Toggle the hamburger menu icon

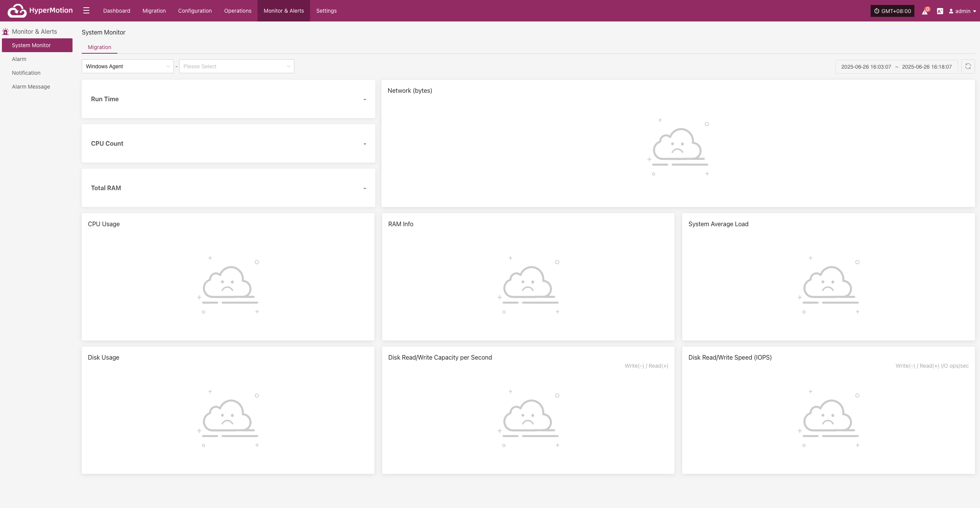coord(86,11)
